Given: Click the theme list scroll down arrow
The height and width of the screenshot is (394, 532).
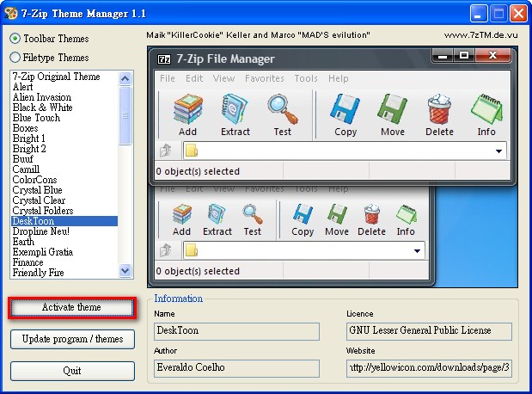Looking at the screenshot, I should pyautogui.click(x=125, y=271).
